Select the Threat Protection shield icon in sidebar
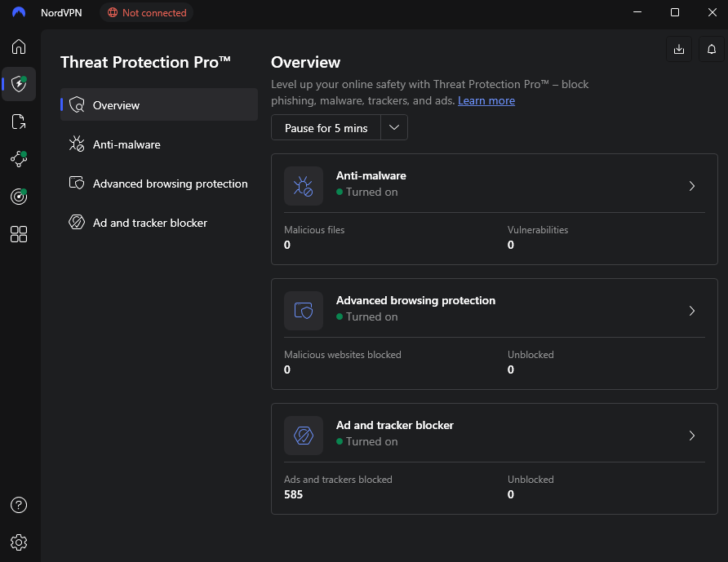 click(x=18, y=83)
